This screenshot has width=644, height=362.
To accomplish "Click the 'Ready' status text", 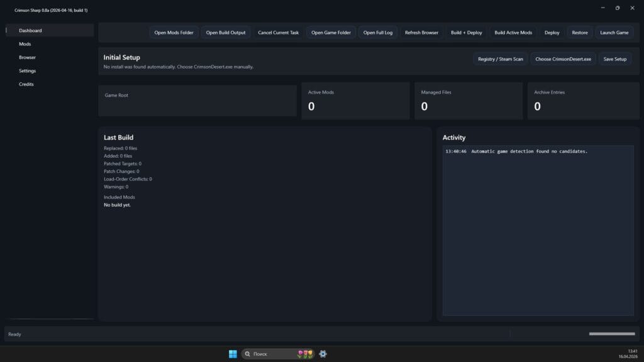I will (14, 334).
